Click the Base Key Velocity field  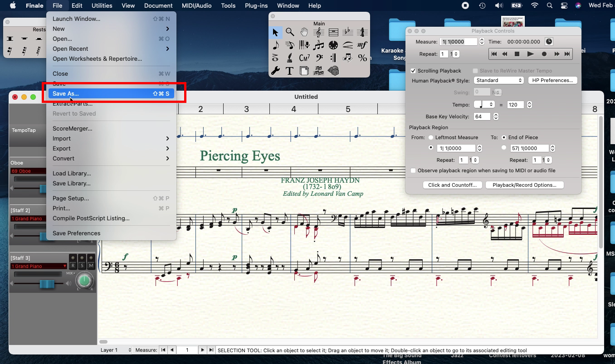[x=482, y=116]
